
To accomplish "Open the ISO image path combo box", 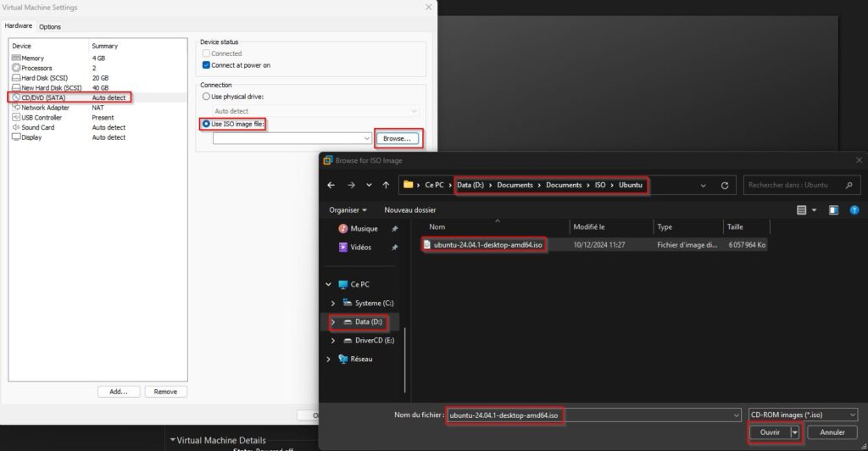I will point(292,138).
